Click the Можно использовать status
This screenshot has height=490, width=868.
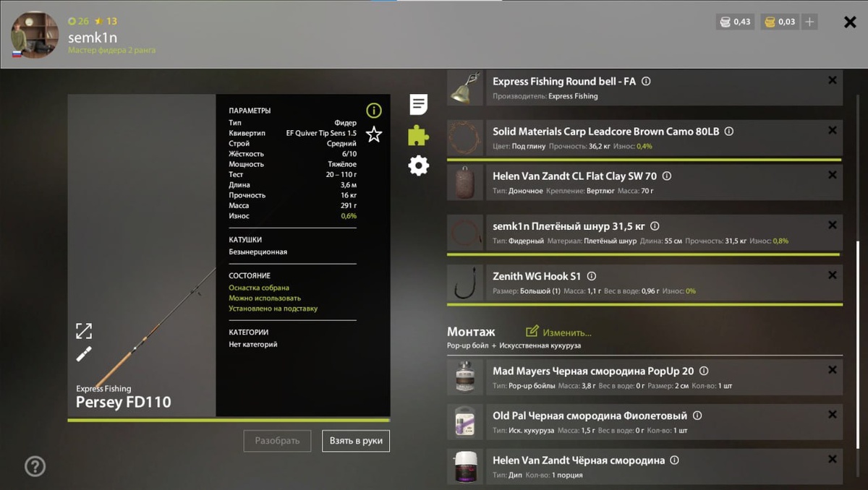(x=265, y=298)
